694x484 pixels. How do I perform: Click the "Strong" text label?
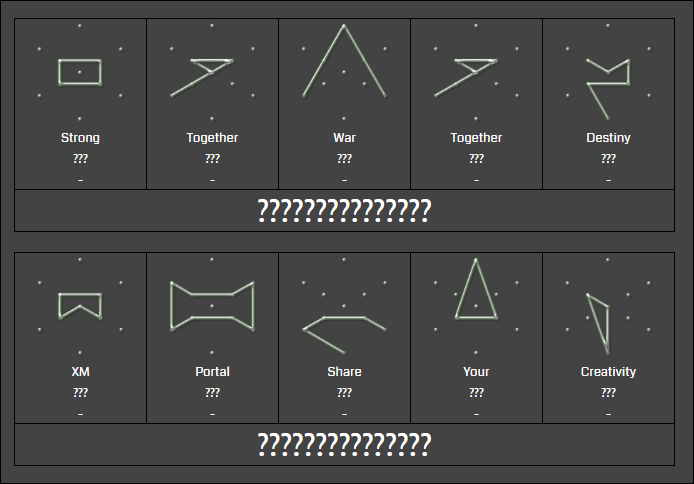pyautogui.click(x=80, y=138)
